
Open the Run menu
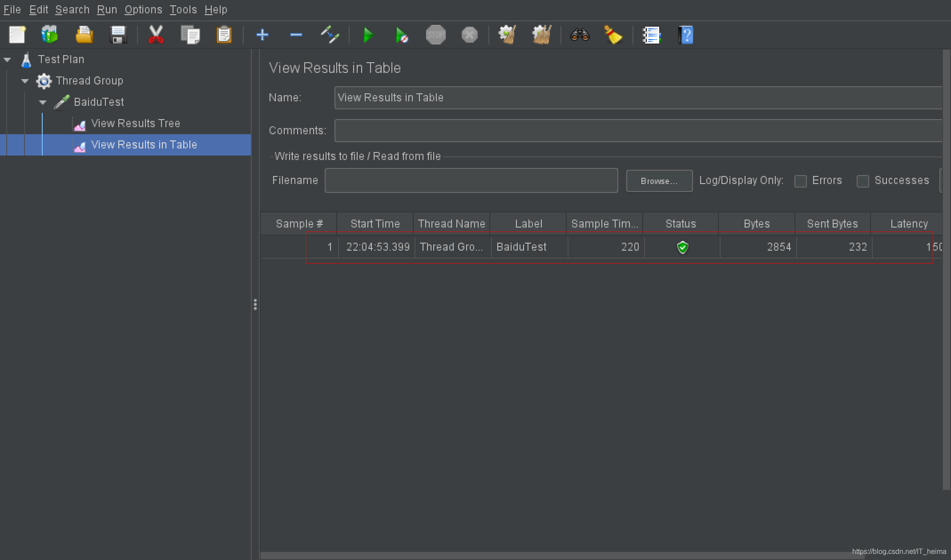107,9
